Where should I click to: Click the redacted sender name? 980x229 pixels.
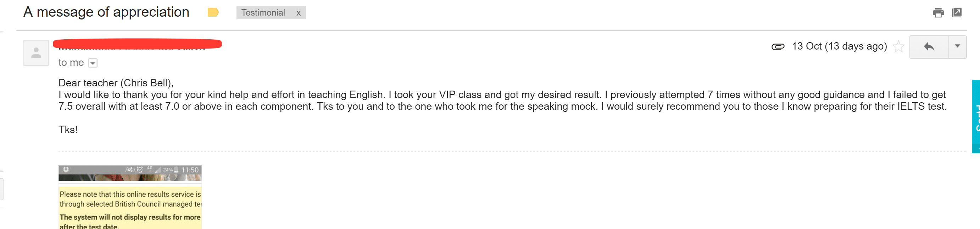(x=137, y=45)
